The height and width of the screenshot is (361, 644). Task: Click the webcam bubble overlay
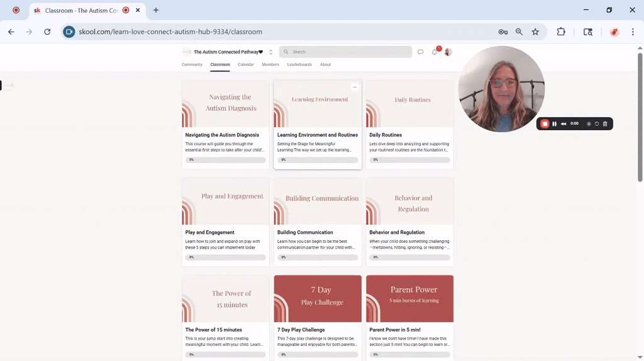[x=501, y=89]
